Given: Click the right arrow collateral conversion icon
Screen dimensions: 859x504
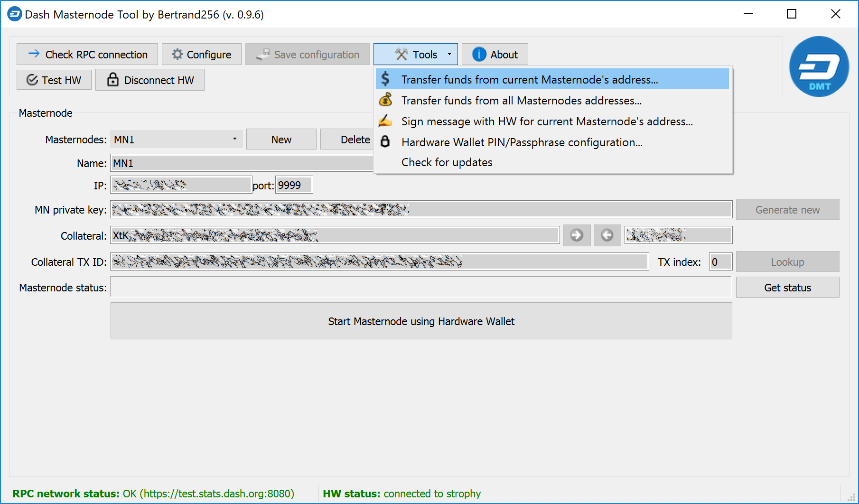Looking at the screenshot, I should (x=577, y=235).
